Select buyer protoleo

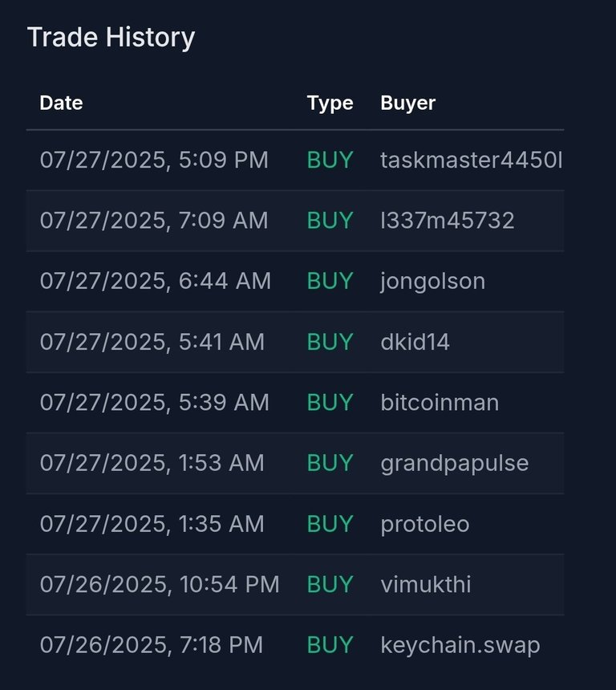425,525
